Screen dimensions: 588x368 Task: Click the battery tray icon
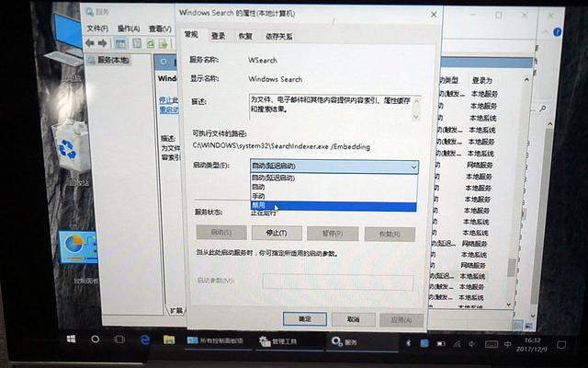pos(441,343)
